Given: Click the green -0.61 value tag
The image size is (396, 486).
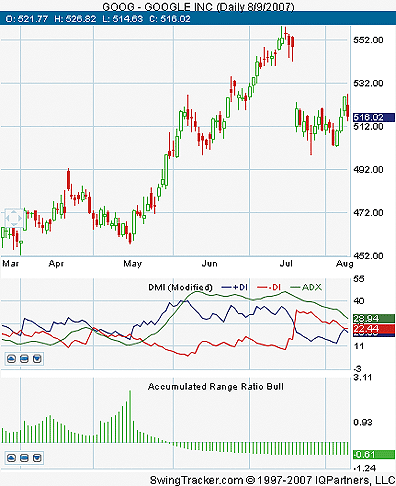Looking at the screenshot, I should (374, 454).
